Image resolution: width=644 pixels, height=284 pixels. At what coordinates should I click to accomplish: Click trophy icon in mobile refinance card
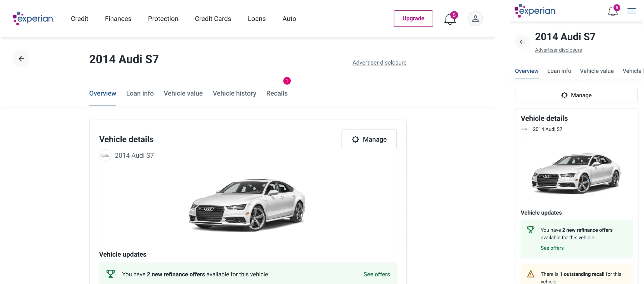pos(531,230)
